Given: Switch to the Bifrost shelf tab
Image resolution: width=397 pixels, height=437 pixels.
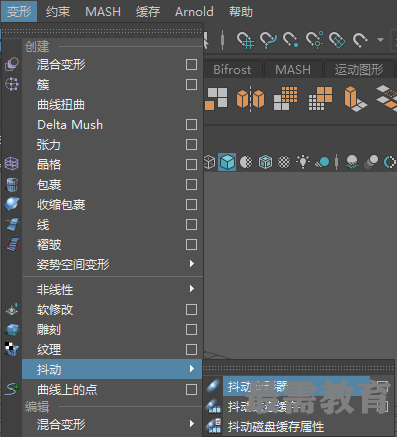Looking at the screenshot, I should coord(232,70).
